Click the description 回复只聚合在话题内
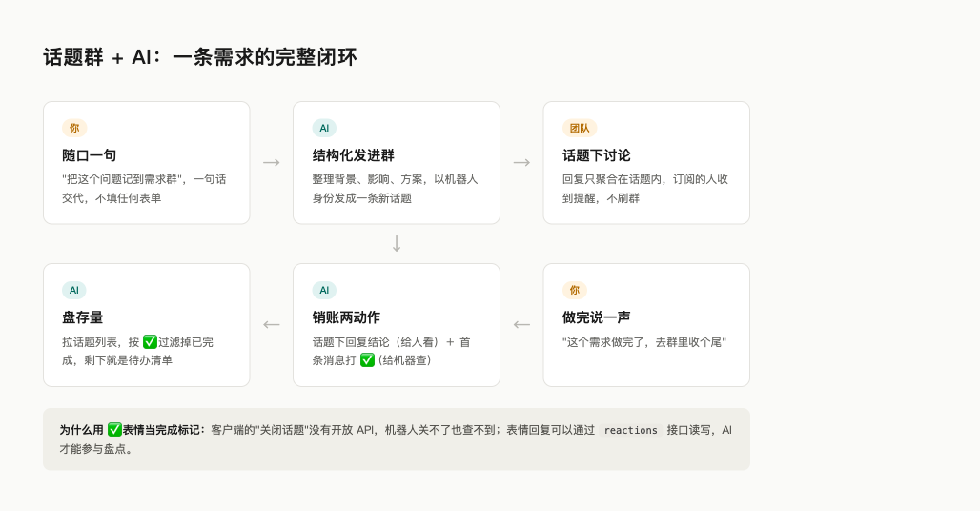The width and height of the screenshot is (980, 511). 614,179
